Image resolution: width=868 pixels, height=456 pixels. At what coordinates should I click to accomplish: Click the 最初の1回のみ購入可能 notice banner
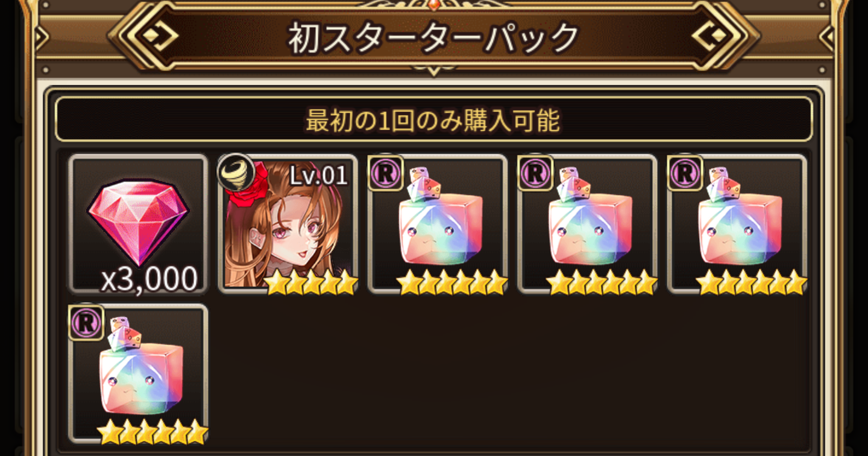click(x=434, y=119)
